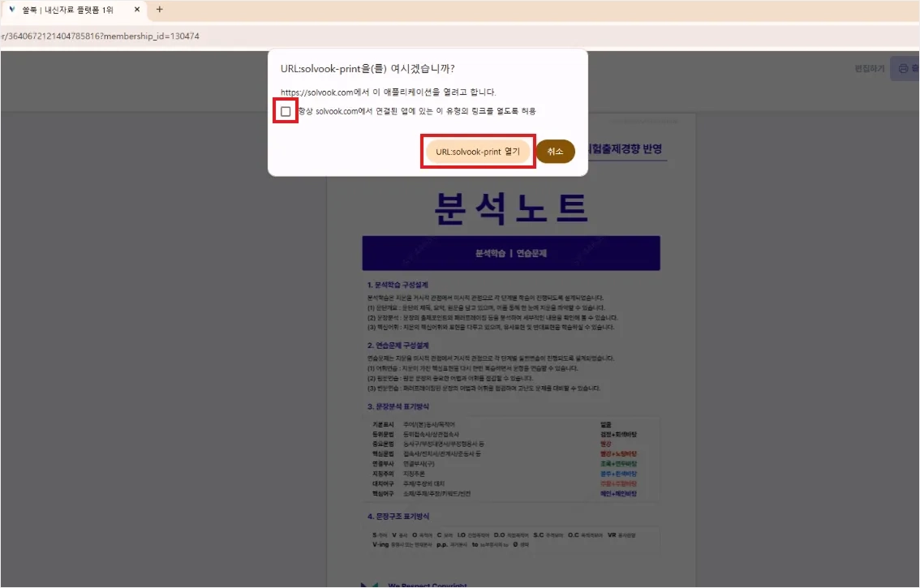The width and height of the screenshot is (920, 588).
Task: Select the 4. 문장구조 표기방식 heading
Action: (x=398, y=516)
